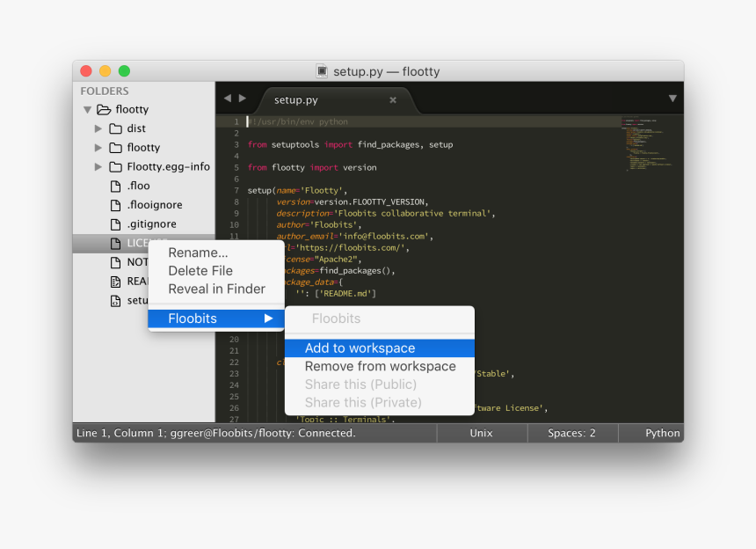This screenshot has width=756, height=549.
Task: Click Unix line endings in status bar
Action: [x=481, y=433]
